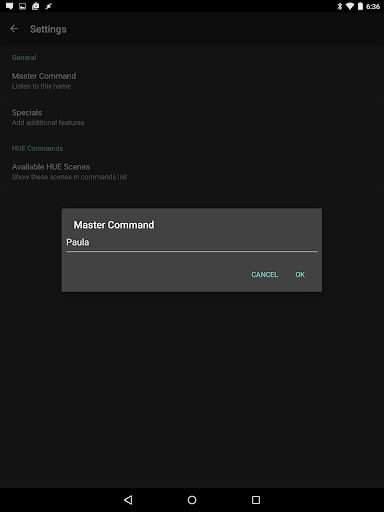This screenshot has height=512, width=384.
Task: Tap the back arrow beside Settings
Action: click(x=14, y=29)
